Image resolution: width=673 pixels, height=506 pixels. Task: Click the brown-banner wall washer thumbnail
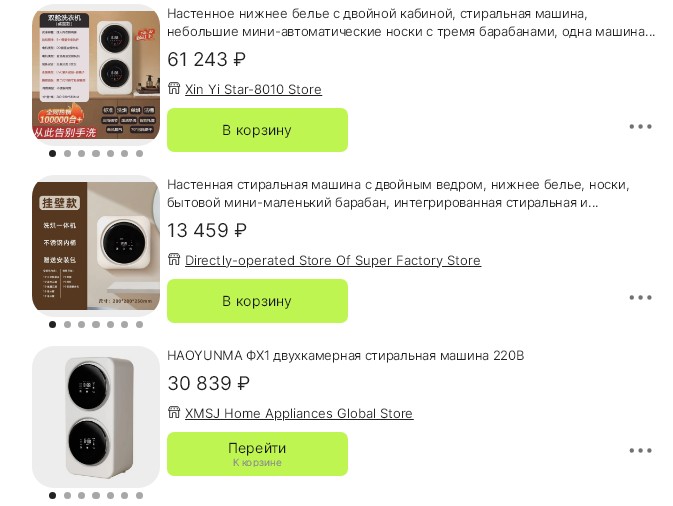(x=96, y=245)
